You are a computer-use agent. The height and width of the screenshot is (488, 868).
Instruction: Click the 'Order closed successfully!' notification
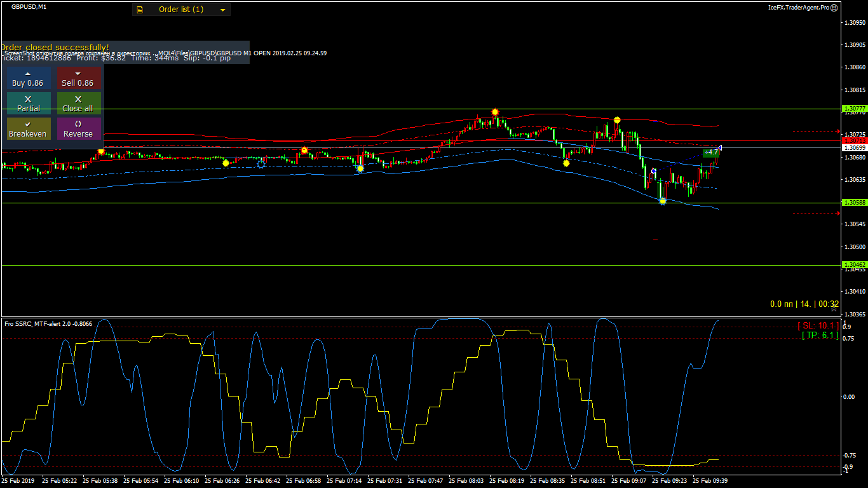pos(55,47)
